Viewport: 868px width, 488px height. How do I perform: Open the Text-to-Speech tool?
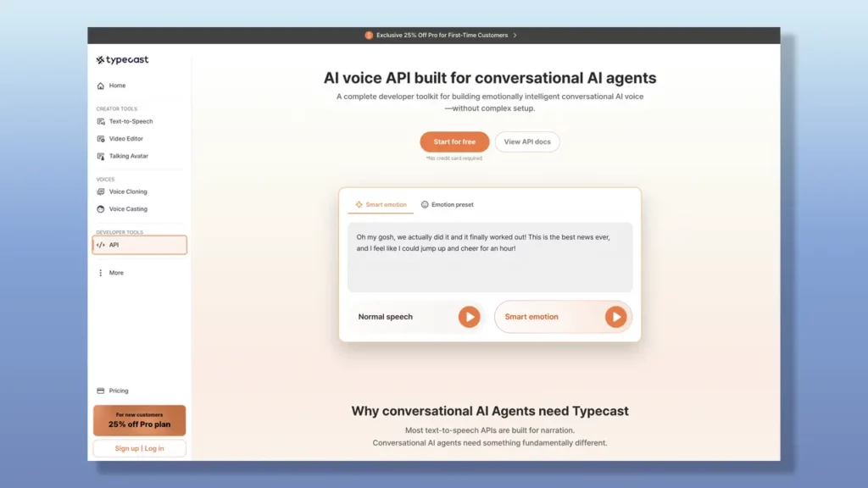point(129,120)
